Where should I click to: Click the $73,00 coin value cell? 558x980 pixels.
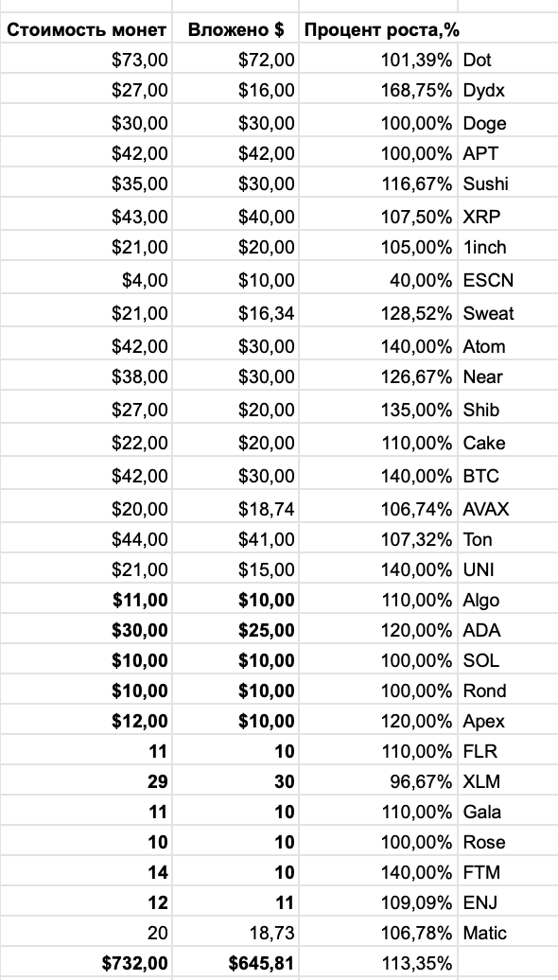[x=86, y=60]
